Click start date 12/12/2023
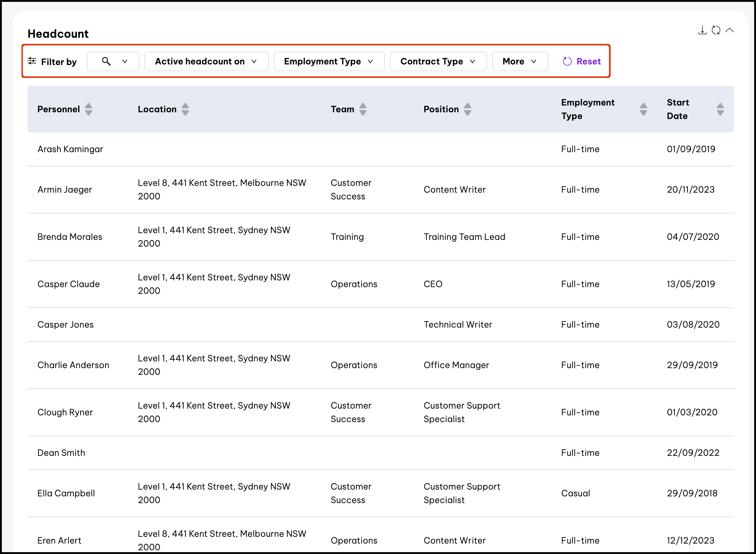 click(691, 541)
